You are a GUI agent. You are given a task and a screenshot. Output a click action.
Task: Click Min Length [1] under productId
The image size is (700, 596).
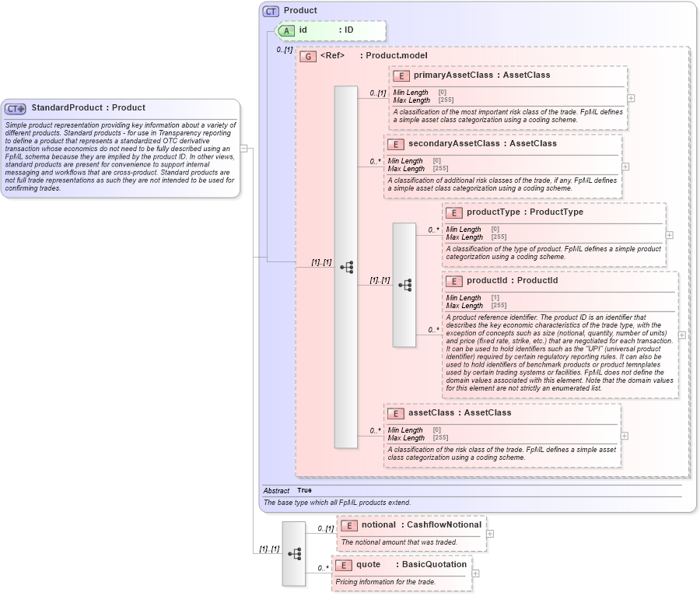(x=473, y=298)
